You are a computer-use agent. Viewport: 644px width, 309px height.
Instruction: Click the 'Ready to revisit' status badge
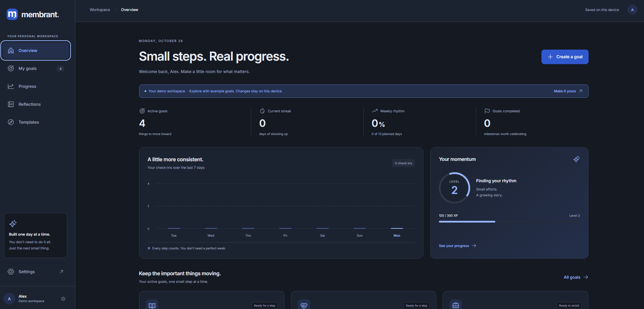pos(569,306)
